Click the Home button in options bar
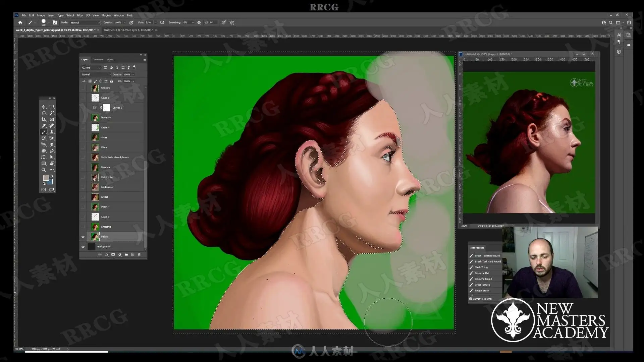 click(20, 22)
